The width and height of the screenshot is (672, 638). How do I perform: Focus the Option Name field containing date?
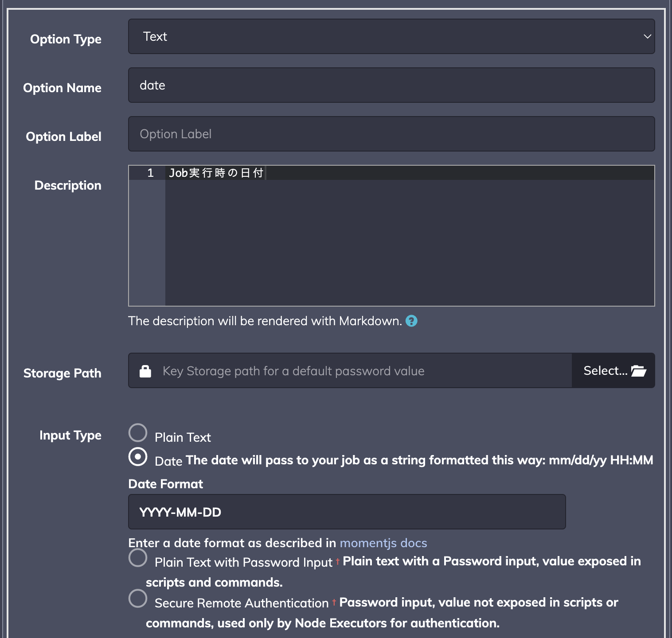[x=391, y=85]
